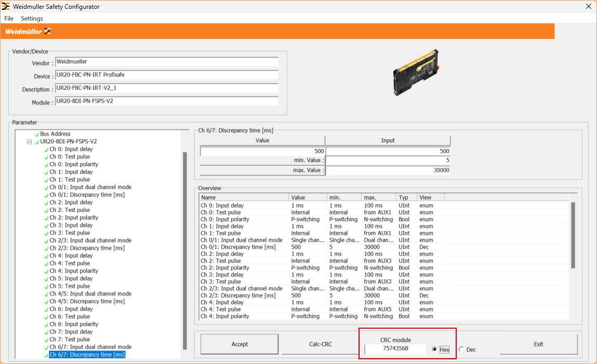Select Ch 6/7: Input dual channel mode

90,347
